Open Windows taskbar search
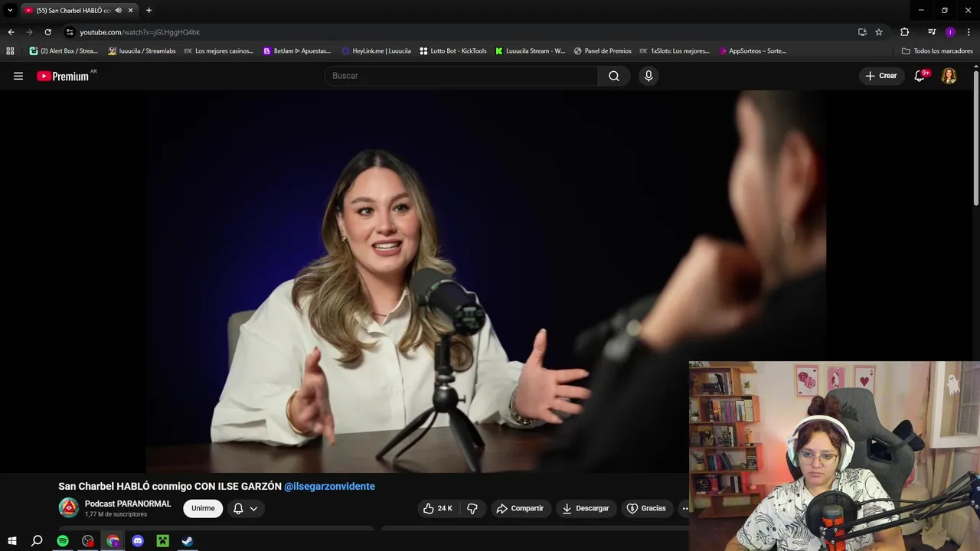The width and height of the screenshot is (980, 551). pos(37,541)
